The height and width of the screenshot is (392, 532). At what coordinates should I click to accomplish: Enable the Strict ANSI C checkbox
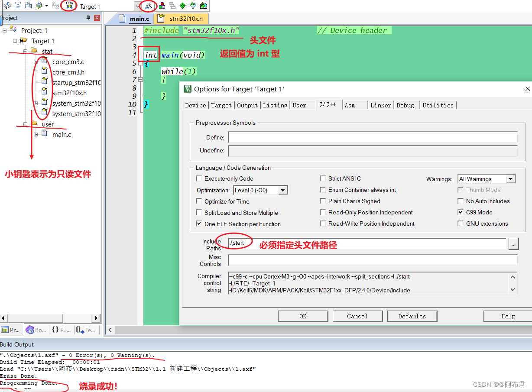(323, 178)
